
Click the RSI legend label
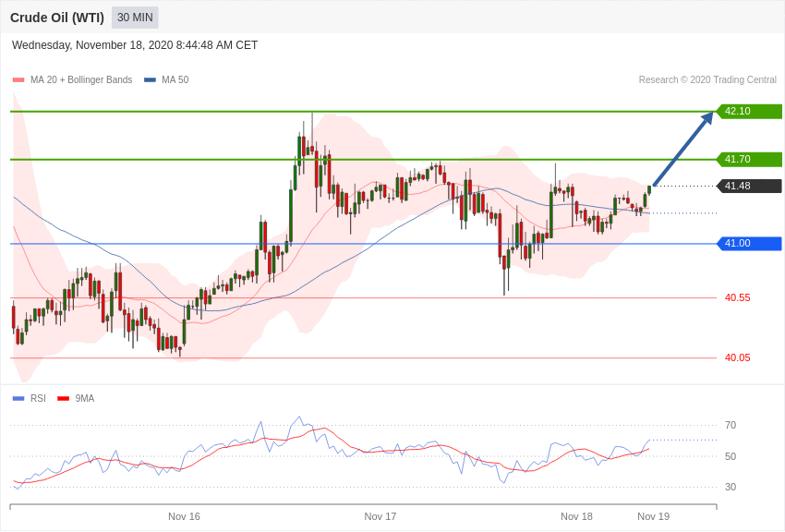pos(38,398)
